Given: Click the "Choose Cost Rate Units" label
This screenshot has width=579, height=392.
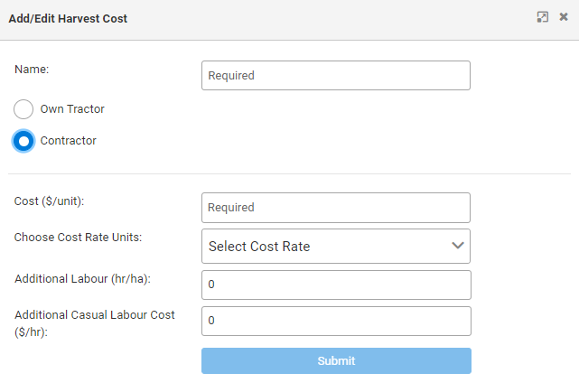Looking at the screenshot, I should click(79, 238).
